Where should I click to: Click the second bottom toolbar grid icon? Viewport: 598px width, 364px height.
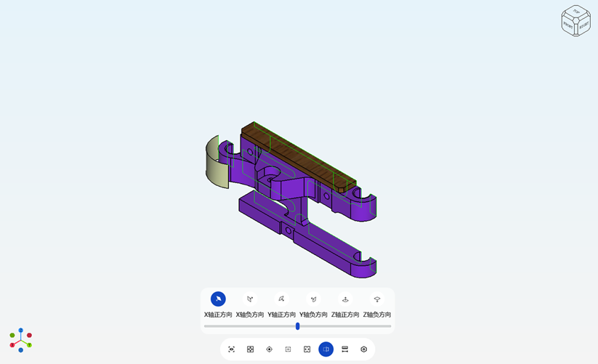[x=251, y=349]
